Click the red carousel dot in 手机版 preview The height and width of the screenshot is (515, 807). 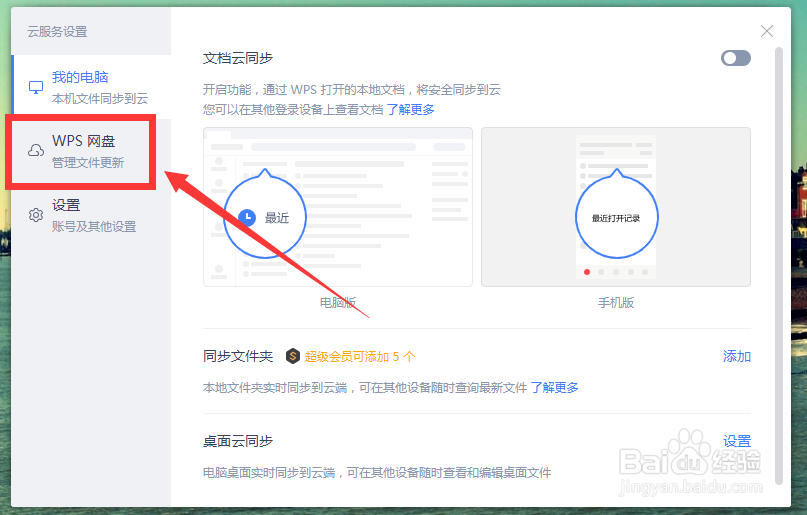point(587,272)
